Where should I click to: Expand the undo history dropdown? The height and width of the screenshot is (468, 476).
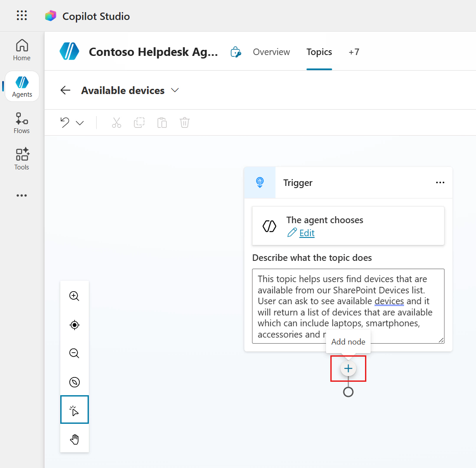pos(80,123)
